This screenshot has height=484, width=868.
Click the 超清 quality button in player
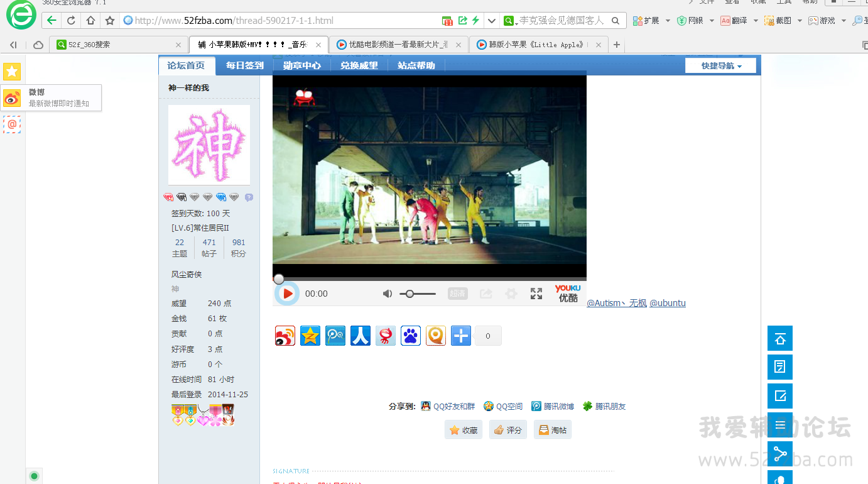click(458, 294)
